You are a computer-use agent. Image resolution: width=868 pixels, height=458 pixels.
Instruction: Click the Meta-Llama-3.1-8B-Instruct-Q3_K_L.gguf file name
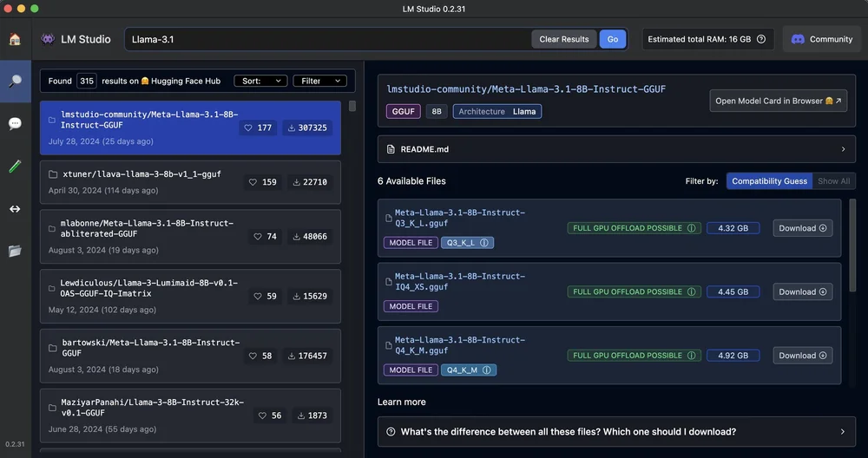(x=459, y=218)
